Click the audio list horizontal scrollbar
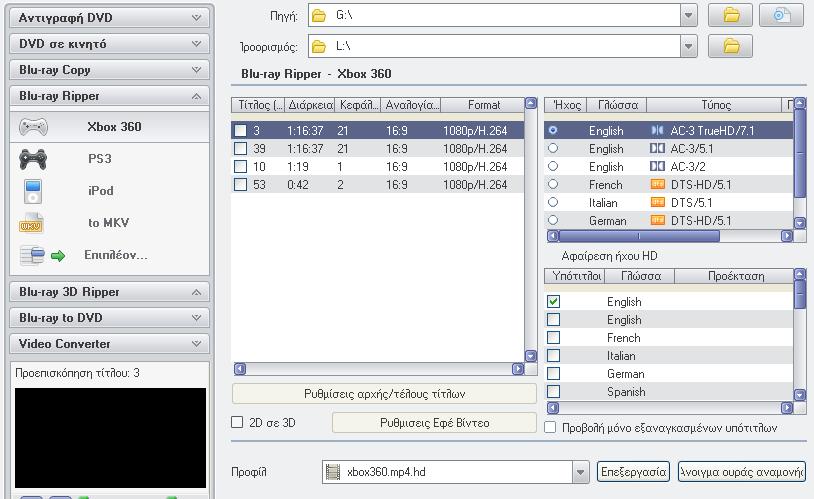 click(668, 237)
